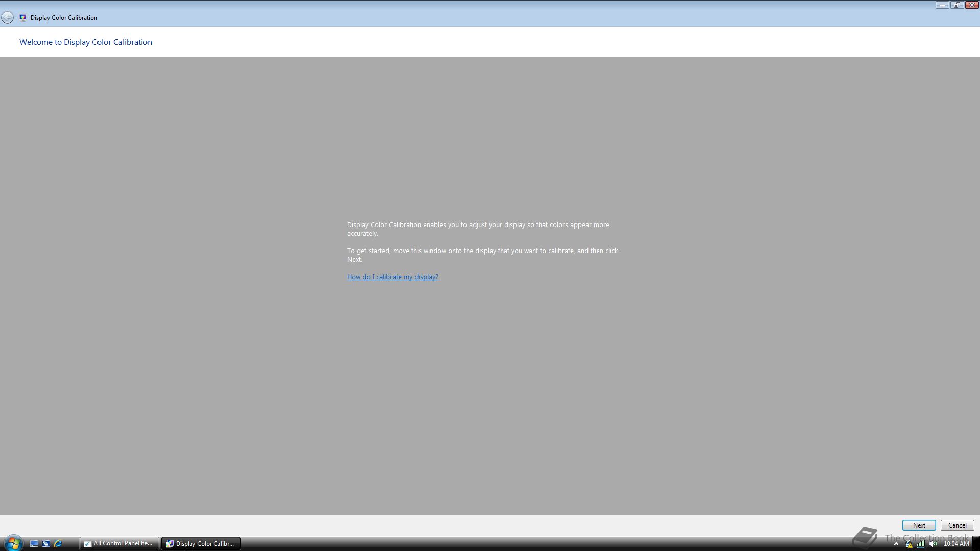
Task: Open 'How do I calibrate my display?' link
Action: 393,277
